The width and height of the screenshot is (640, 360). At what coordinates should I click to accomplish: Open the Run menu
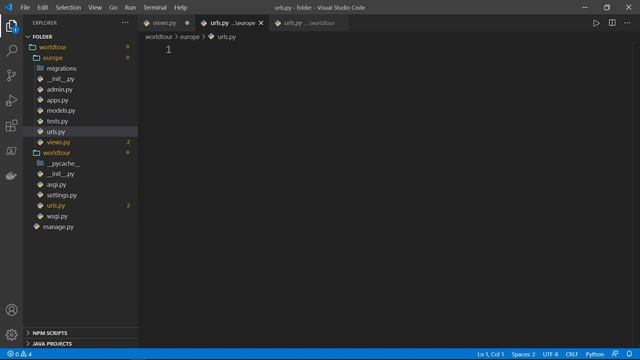(x=130, y=7)
